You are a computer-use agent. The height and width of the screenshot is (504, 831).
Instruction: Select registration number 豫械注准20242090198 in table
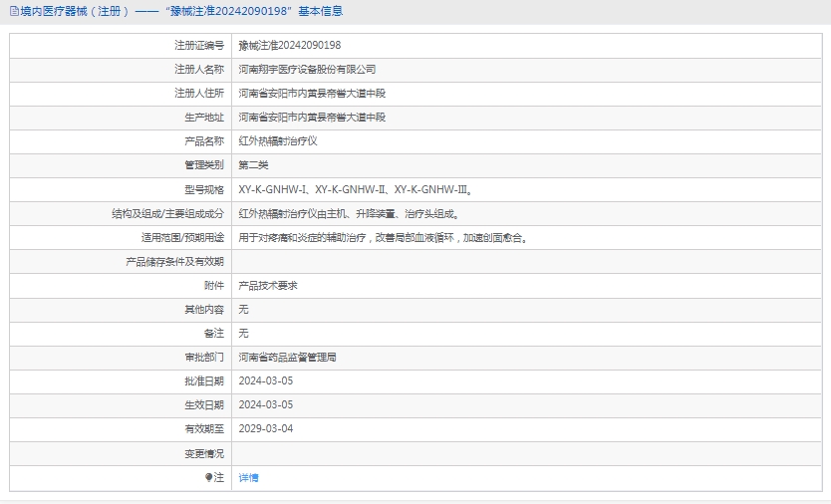(x=290, y=46)
